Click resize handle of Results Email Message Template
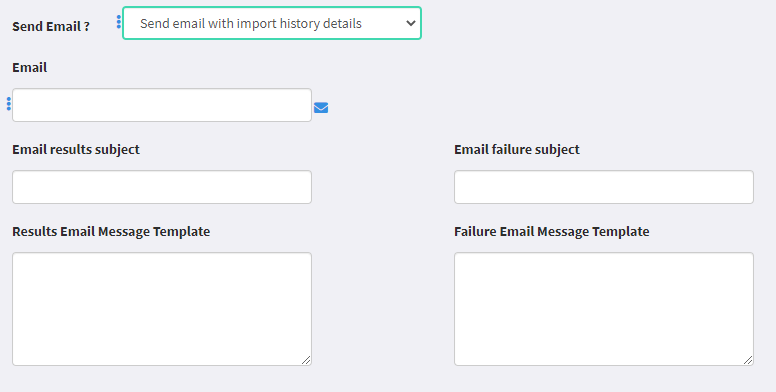Screen dimensions: 776x392 (x=306, y=360)
